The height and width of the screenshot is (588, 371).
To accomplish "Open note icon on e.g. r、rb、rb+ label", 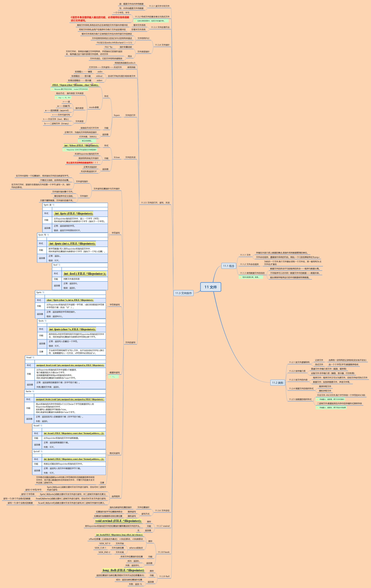I will [56, 98].
